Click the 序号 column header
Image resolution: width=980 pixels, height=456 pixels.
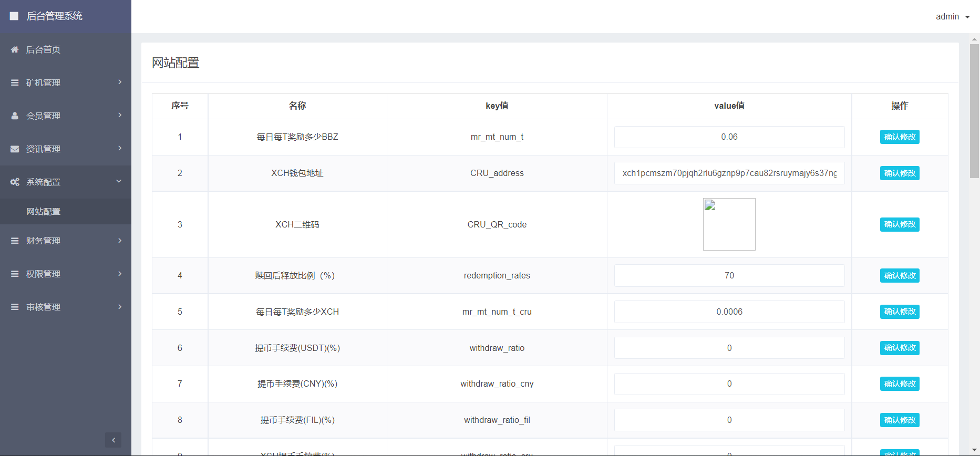(x=180, y=106)
